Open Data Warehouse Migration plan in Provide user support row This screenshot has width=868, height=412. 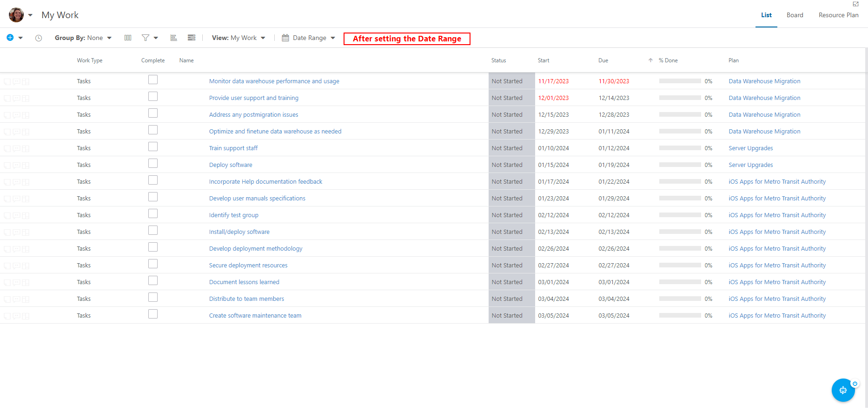click(764, 98)
